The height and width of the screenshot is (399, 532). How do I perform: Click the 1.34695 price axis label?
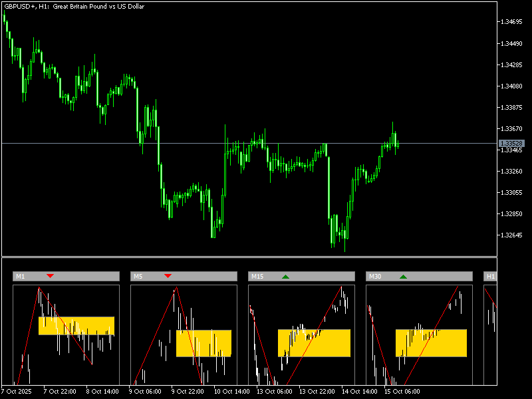tap(511, 22)
